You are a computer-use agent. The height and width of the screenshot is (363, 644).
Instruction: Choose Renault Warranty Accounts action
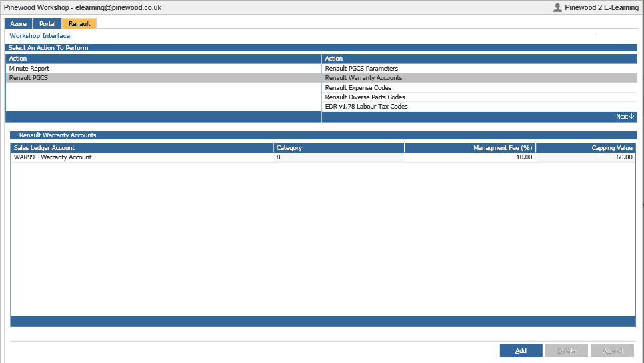479,77
